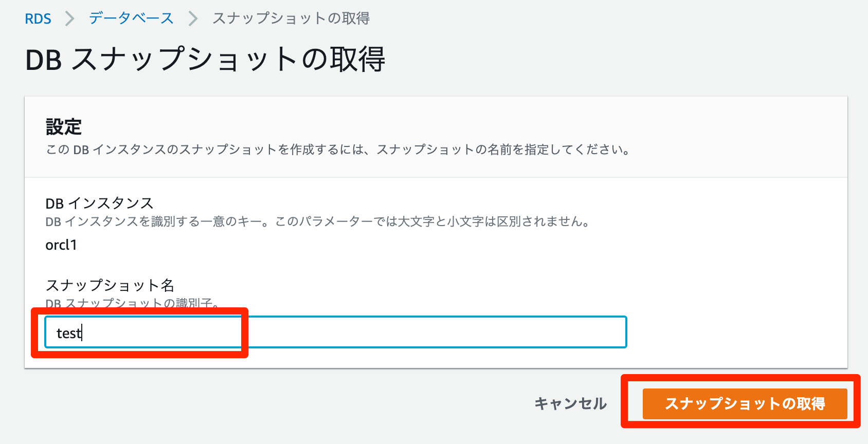Click the 設定 section description sentence
Image resolution: width=868 pixels, height=444 pixels.
pos(338,150)
